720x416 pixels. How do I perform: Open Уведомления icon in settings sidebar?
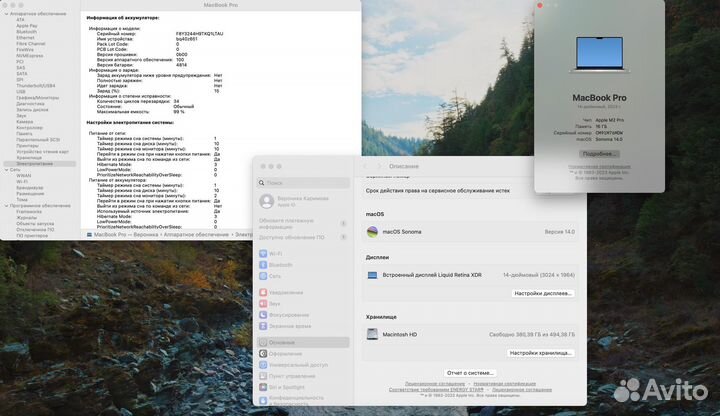tap(263, 292)
